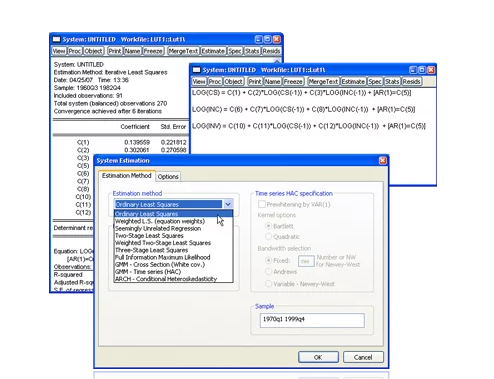The width and height of the screenshot is (494, 379).
Task: Pick Weighted Two-Stage Least Squares method
Action: (x=173, y=243)
